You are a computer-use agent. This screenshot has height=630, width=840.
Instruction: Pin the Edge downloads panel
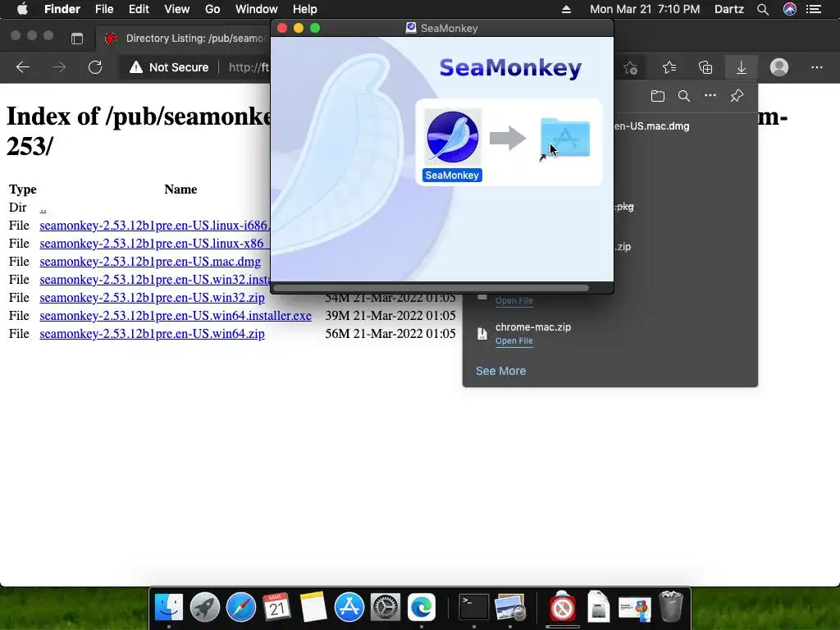click(737, 96)
